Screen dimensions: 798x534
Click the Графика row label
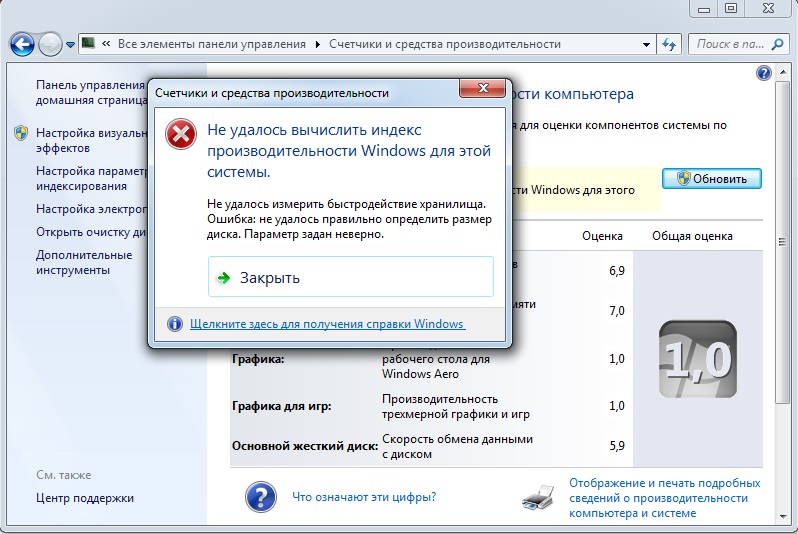pyautogui.click(x=258, y=359)
